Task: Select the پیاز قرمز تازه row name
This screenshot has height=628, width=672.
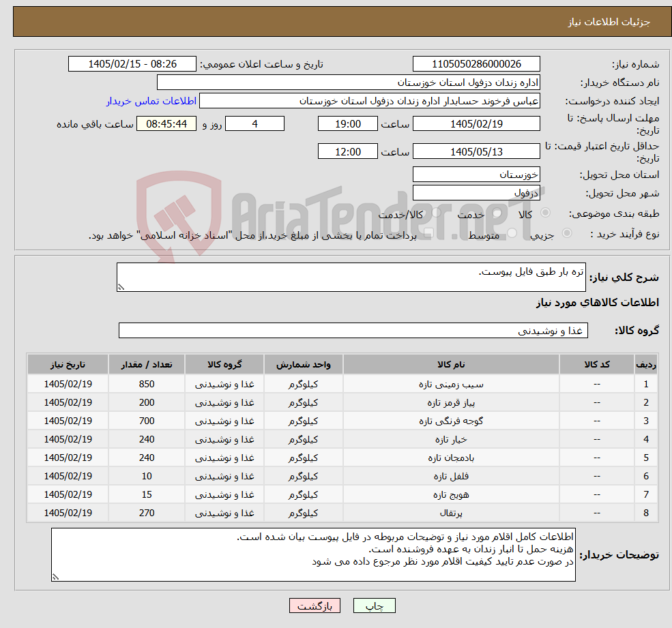Action: click(x=451, y=403)
